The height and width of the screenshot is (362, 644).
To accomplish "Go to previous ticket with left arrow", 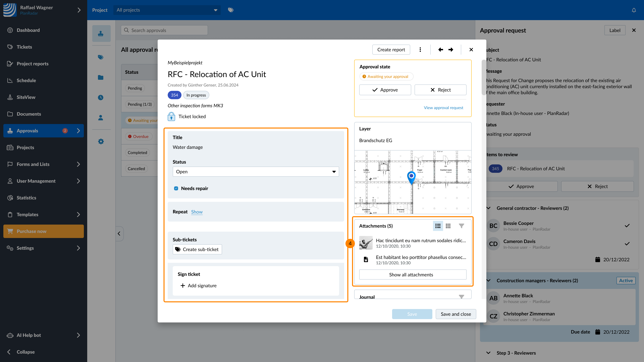I will click(441, 49).
